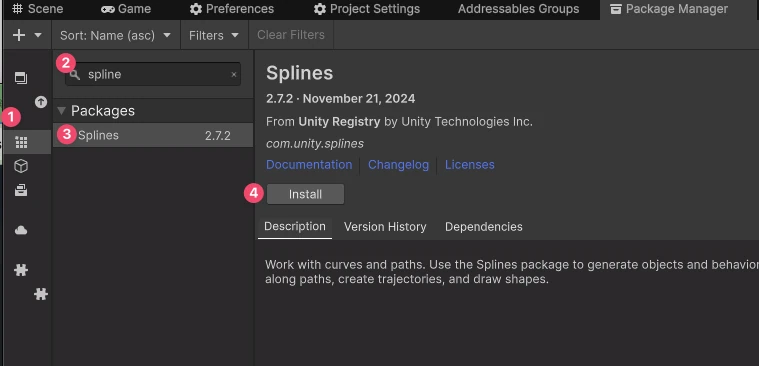759x366 pixels.
Task: Click into the spline search field
Action: tap(153, 75)
